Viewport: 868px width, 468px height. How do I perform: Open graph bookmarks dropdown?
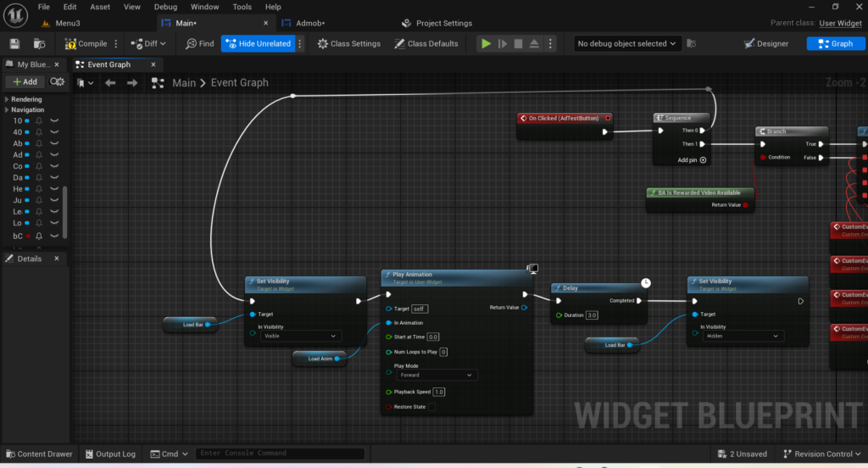coord(85,82)
